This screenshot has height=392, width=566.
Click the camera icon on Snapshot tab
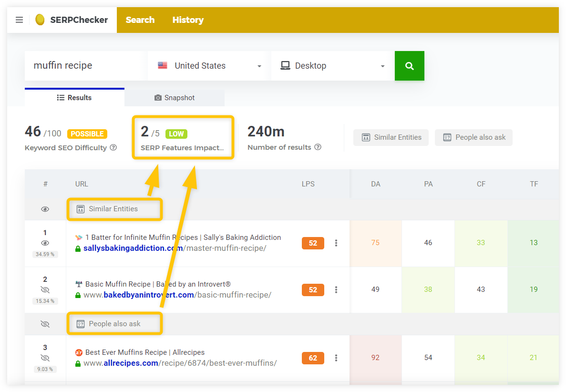(158, 98)
